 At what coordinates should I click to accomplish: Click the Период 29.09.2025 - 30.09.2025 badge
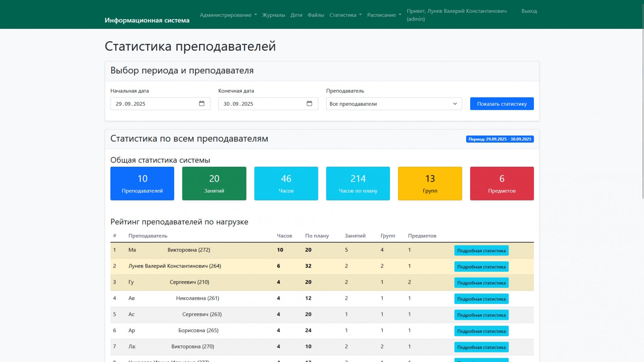tap(500, 139)
